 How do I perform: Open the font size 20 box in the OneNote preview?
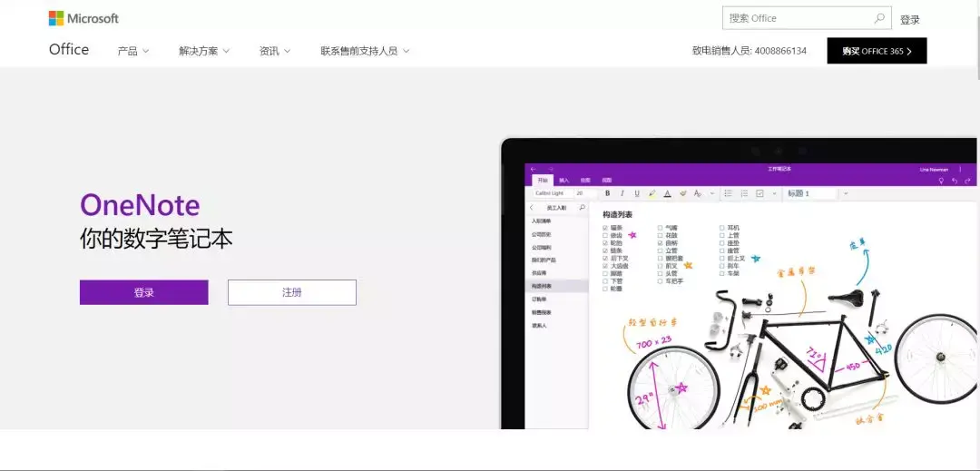(584, 193)
